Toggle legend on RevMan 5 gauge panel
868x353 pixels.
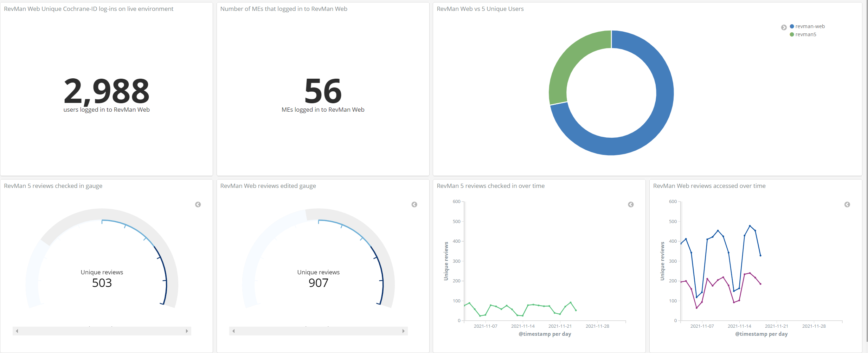point(198,204)
